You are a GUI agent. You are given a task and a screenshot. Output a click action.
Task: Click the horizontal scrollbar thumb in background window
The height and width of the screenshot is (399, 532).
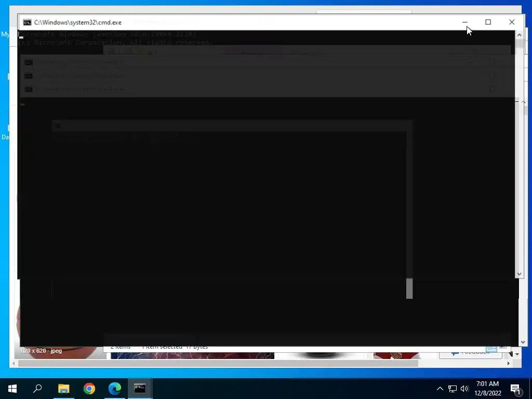click(218, 363)
